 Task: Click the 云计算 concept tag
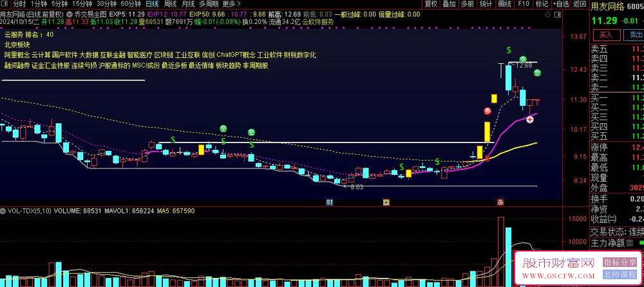(x=41, y=55)
